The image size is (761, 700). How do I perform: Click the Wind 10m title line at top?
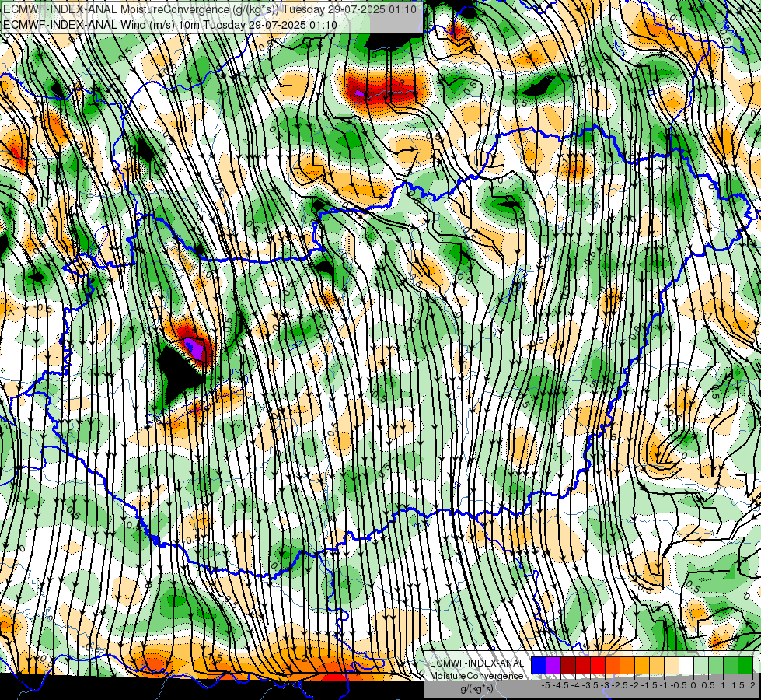[169, 24]
